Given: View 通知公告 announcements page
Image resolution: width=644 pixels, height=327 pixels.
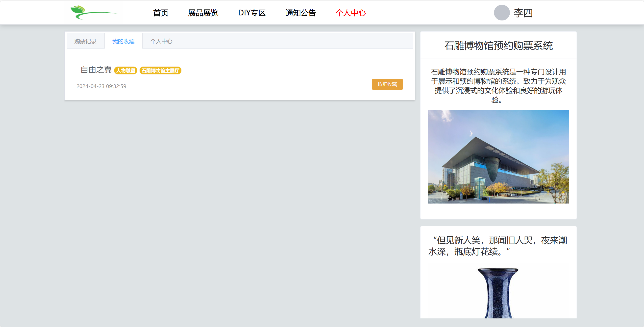Looking at the screenshot, I should point(301,13).
